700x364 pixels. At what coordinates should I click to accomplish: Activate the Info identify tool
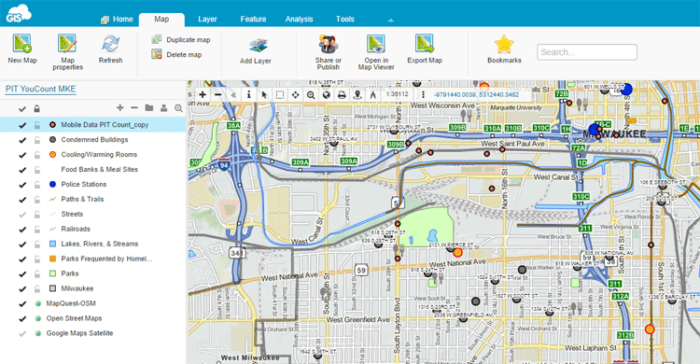[x=249, y=95]
